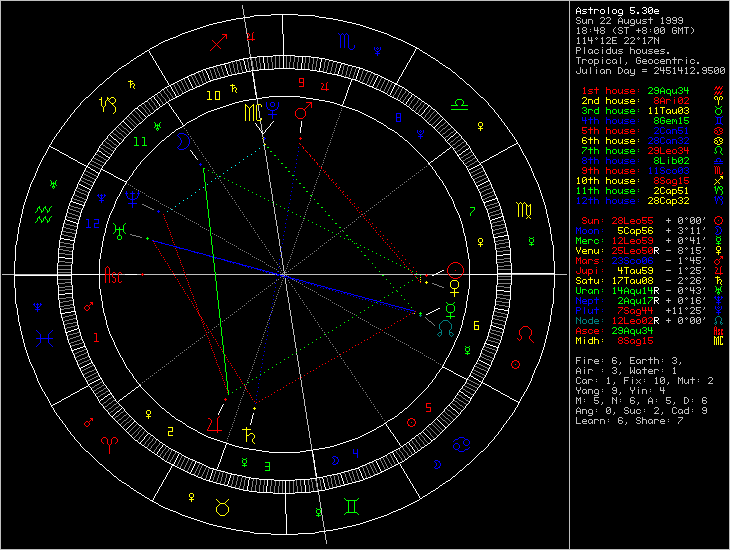This screenshot has height=550, width=730.
Task: Select the blue Scorpio sign on the outer ring
Action: click(345, 42)
